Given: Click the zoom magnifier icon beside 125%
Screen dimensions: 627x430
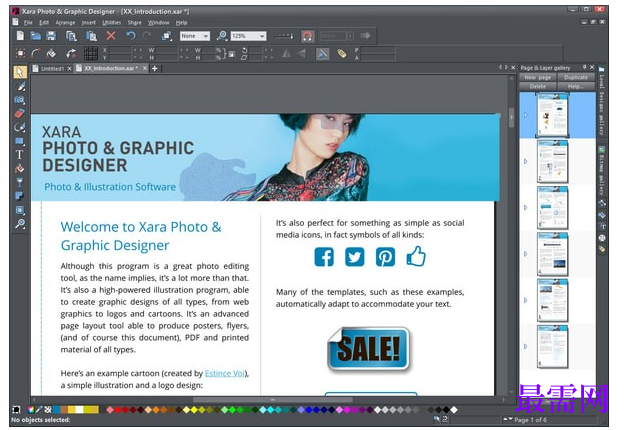Looking at the screenshot, I should coord(222,36).
